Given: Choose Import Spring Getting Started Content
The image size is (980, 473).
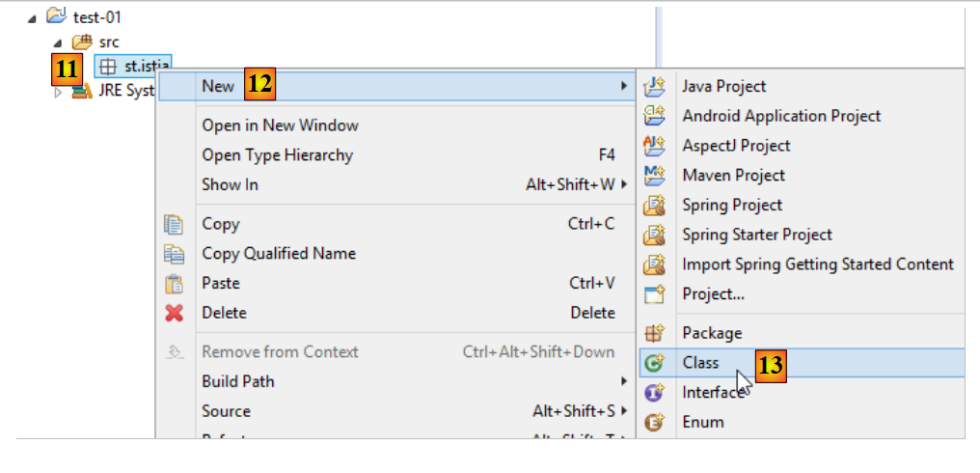Looking at the screenshot, I should pos(817,264).
